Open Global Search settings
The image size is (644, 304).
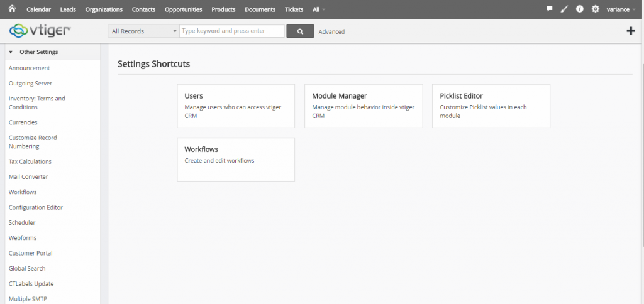(27, 268)
